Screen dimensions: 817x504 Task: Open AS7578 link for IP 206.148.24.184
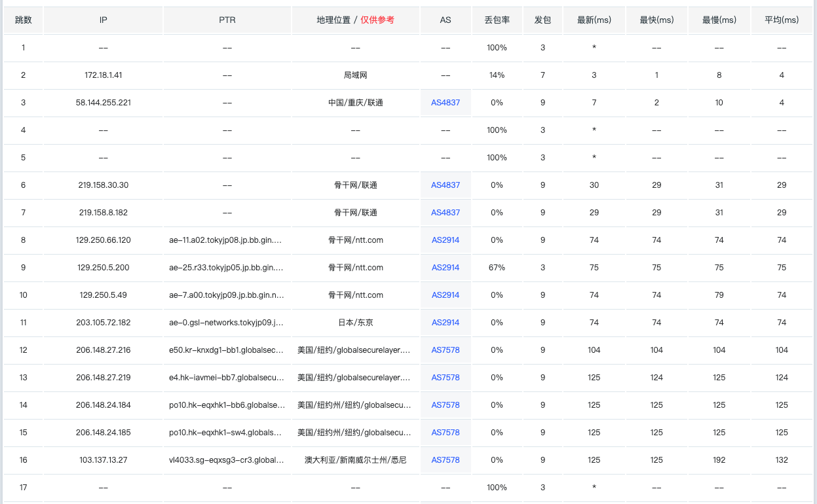click(x=446, y=405)
